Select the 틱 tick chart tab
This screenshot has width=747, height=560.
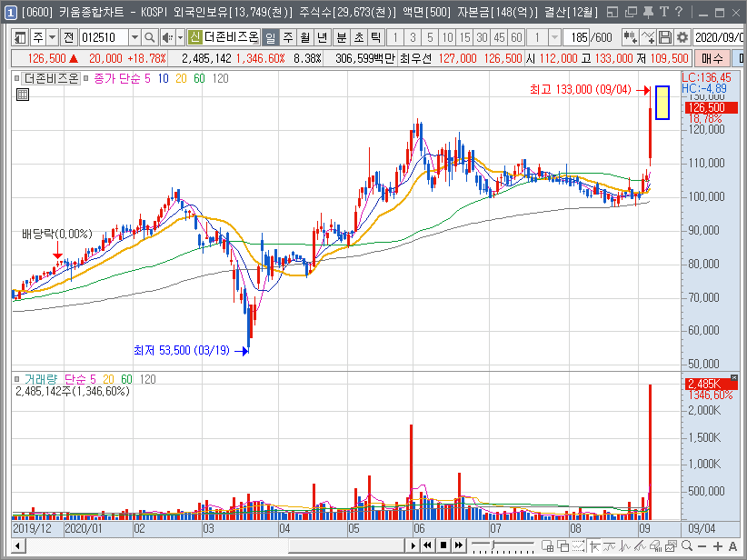376,37
